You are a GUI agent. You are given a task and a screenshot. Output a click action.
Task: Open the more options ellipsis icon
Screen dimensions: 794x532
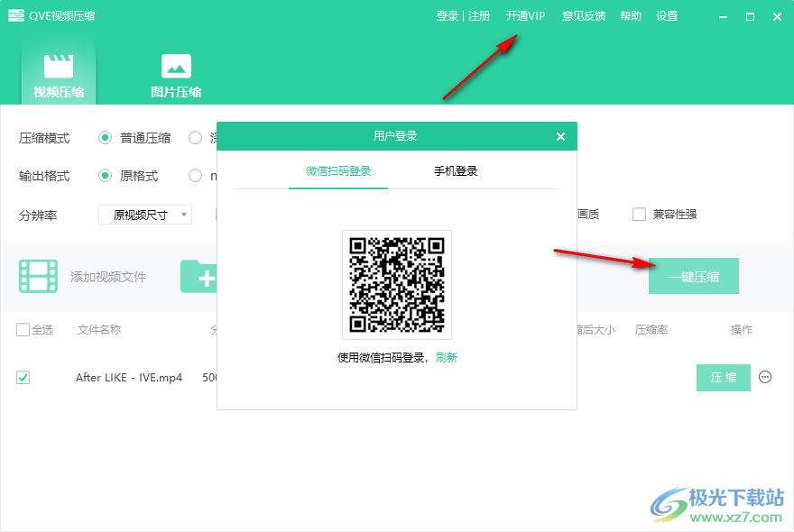click(x=765, y=377)
